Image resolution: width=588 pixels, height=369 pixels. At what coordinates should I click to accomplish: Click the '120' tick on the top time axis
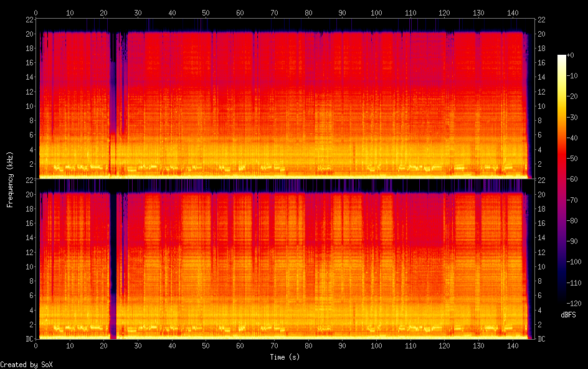pos(444,12)
